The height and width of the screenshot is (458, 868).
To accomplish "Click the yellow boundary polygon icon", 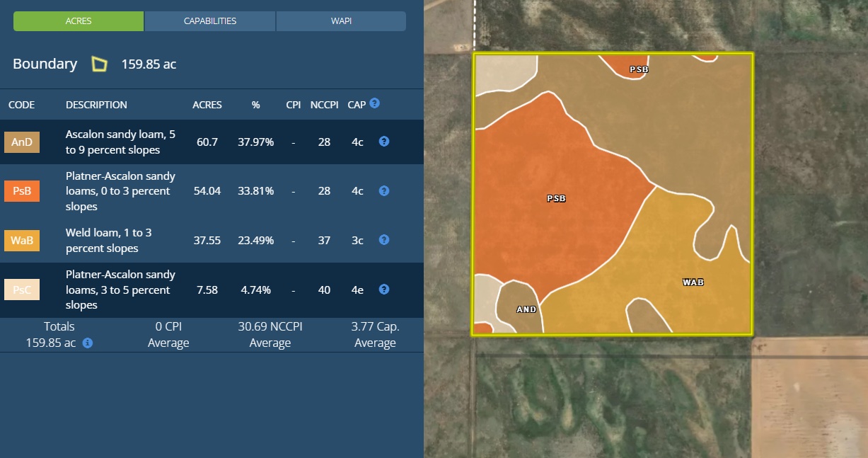I will (x=99, y=64).
